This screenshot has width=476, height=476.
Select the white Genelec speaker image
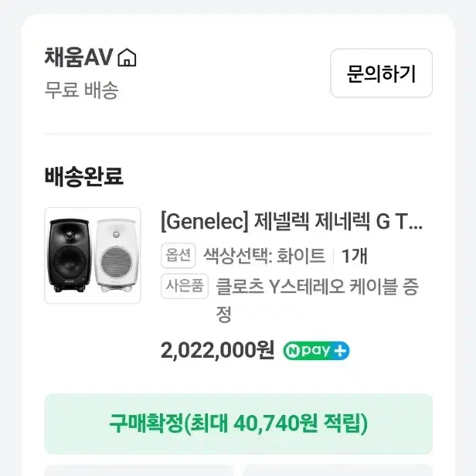tap(116, 255)
